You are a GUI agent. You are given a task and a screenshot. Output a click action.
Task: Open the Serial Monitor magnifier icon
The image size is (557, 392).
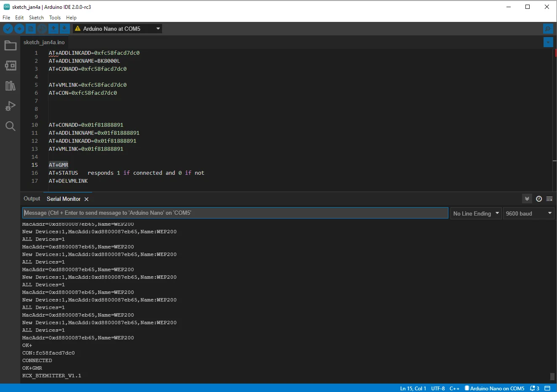(x=548, y=29)
